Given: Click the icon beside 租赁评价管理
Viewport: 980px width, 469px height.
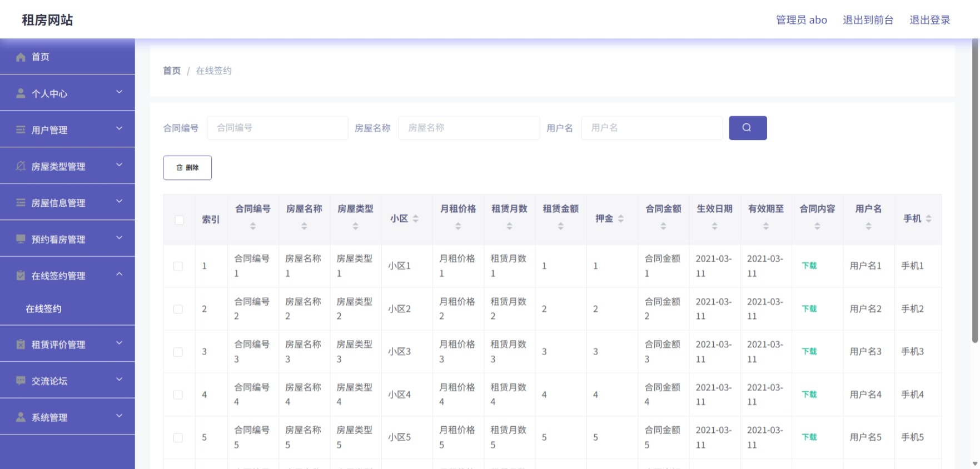Looking at the screenshot, I should (x=21, y=345).
